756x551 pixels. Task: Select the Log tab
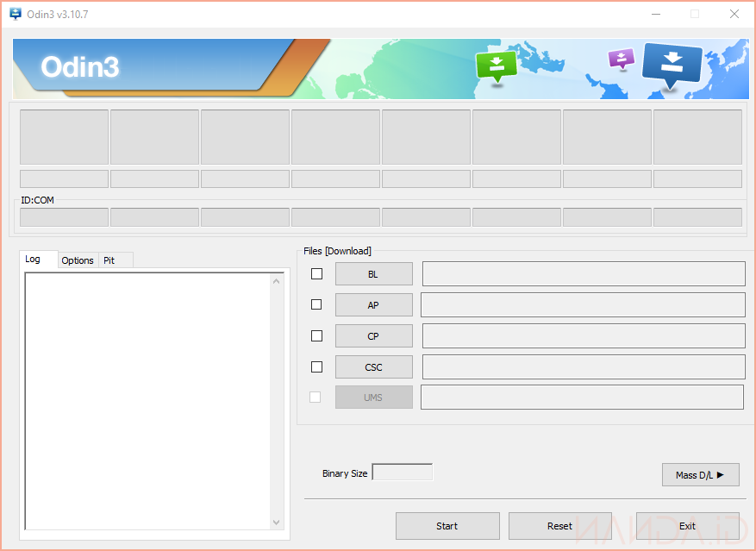[x=33, y=260]
